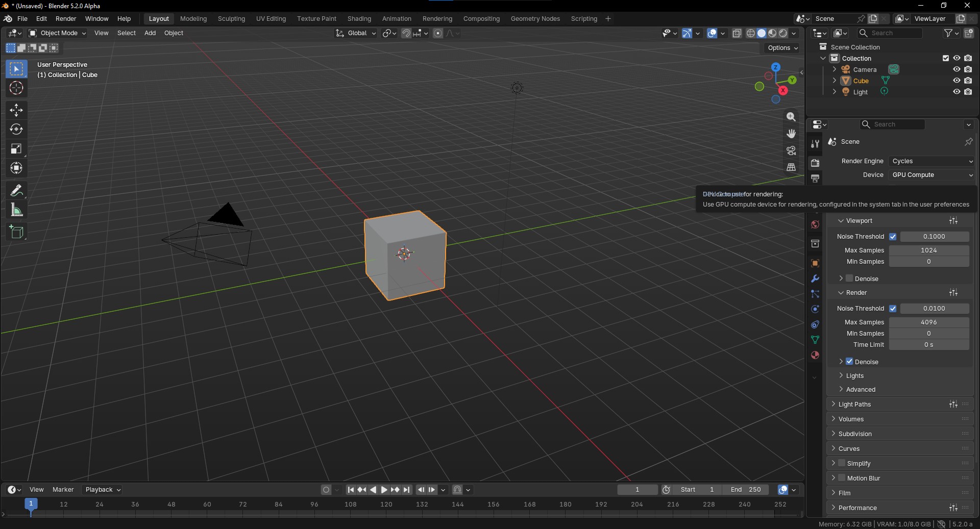980x529 pixels.
Task: Enable Motion Blur checkbox
Action: click(x=842, y=478)
